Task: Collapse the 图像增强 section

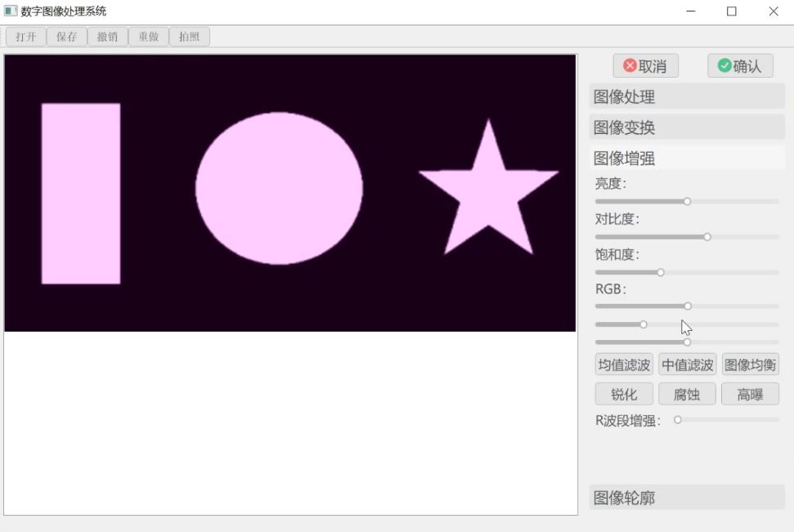Action: pos(687,159)
